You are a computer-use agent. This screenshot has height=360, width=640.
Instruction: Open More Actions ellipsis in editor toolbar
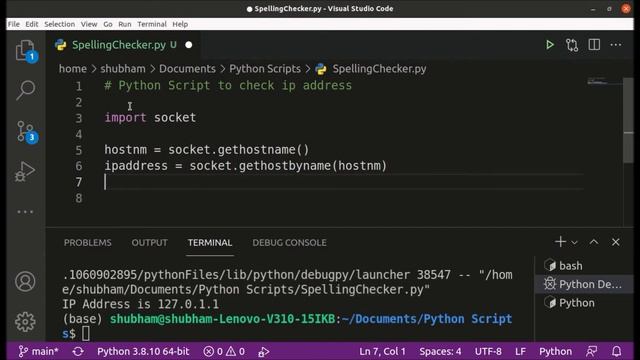pyautogui.click(x=616, y=45)
